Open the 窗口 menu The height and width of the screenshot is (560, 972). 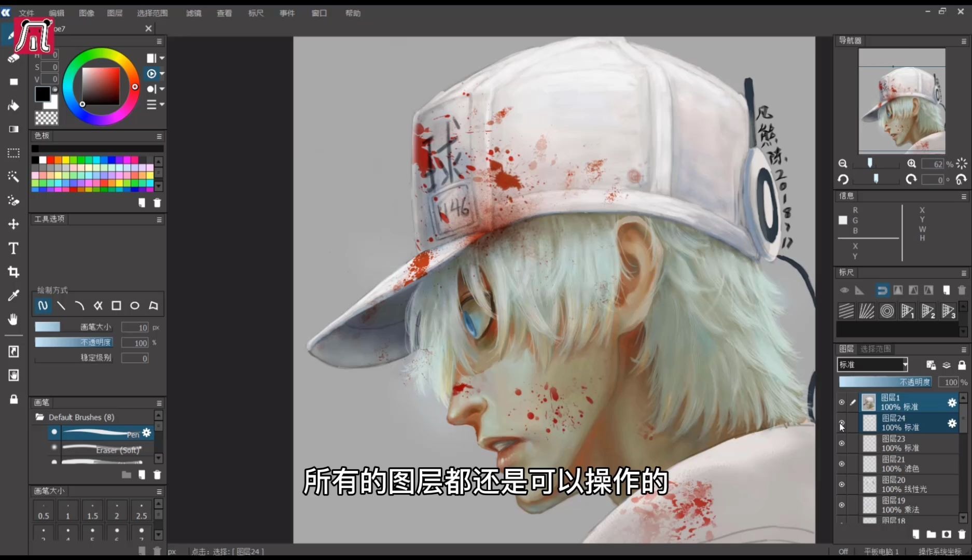(319, 13)
